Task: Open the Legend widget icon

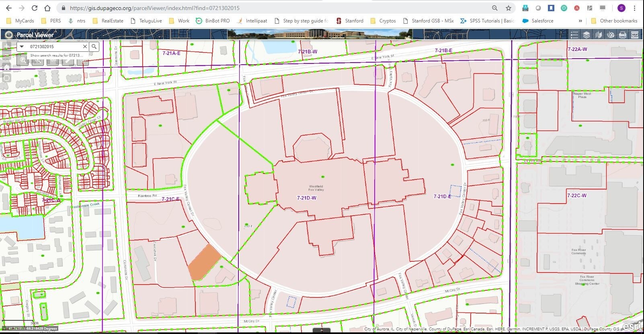Action: point(574,35)
